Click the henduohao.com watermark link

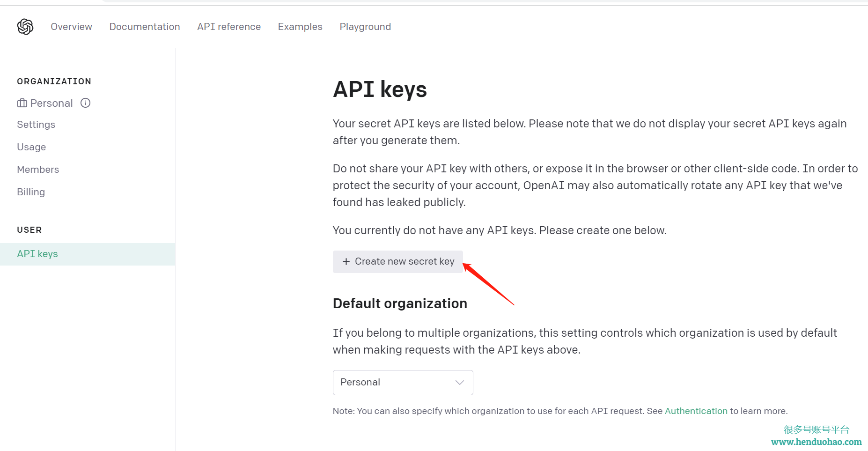pyautogui.click(x=816, y=442)
